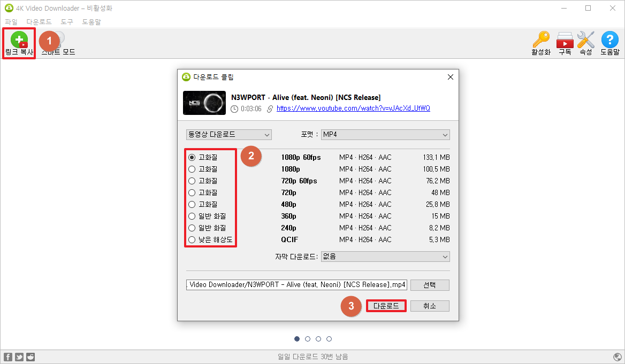The height and width of the screenshot is (364, 625).
Task: Open the Tools (도구) menu
Action: [67, 22]
